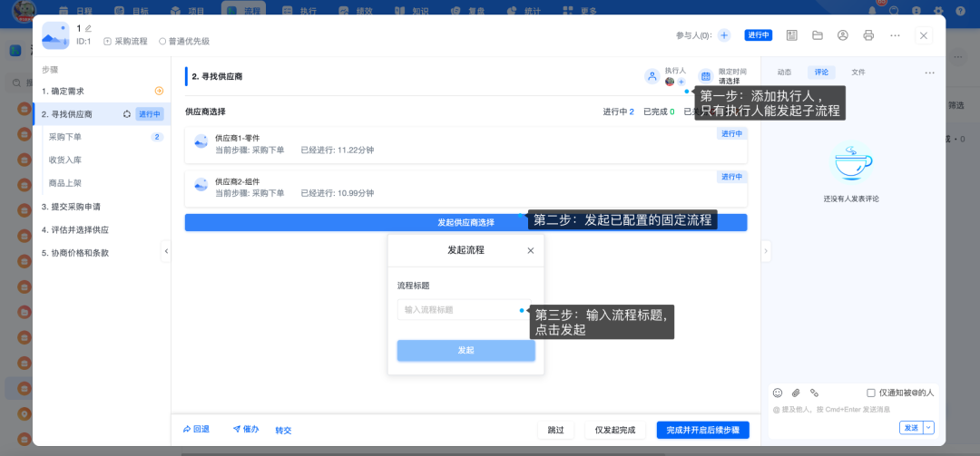
Task: Click the 转交 link
Action: 283,431
